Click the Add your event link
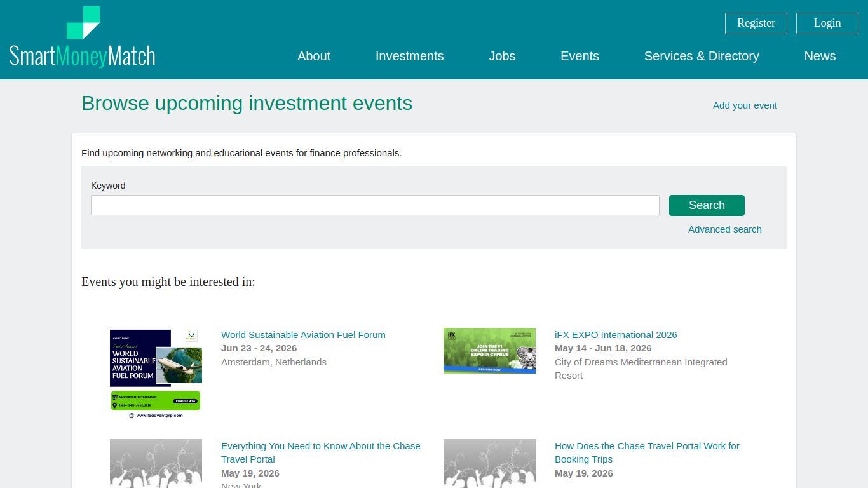 coord(745,105)
